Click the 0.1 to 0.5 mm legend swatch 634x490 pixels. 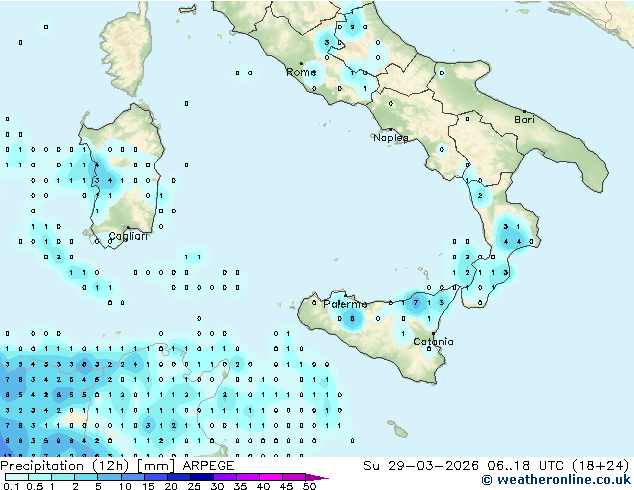click(17, 477)
